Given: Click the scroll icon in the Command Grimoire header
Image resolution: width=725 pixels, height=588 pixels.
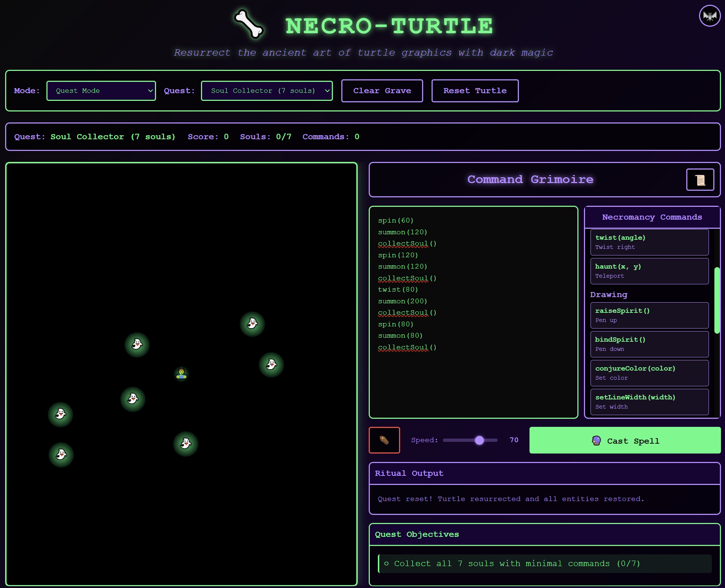Looking at the screenshot, I should (700, 180).
